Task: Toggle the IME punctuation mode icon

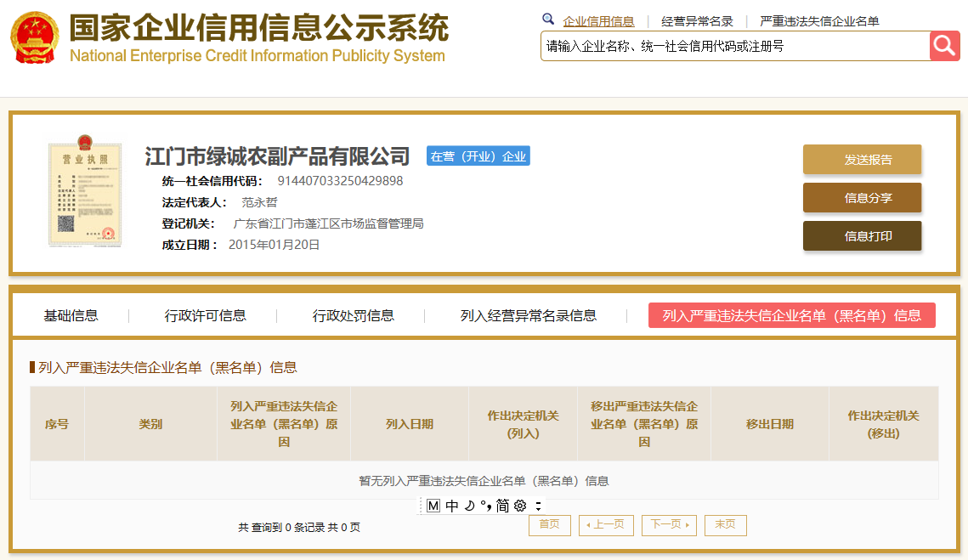Action: [x=486, y=506]
